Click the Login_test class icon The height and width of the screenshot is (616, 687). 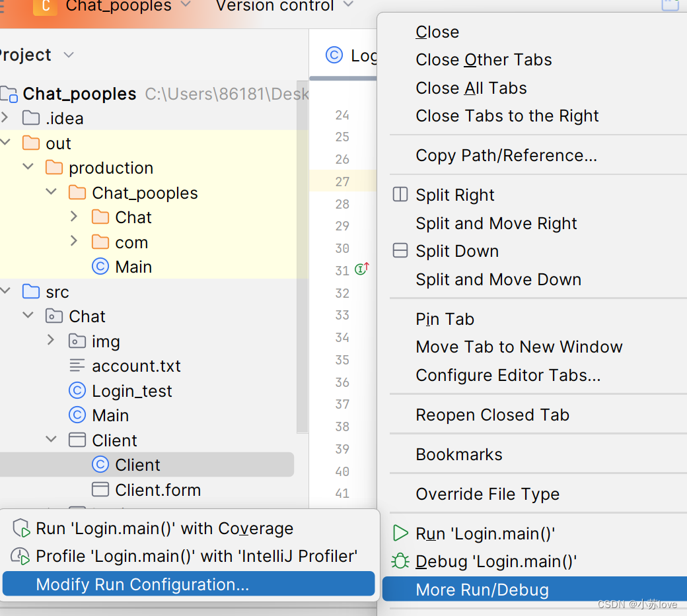(x=77, y=390)
